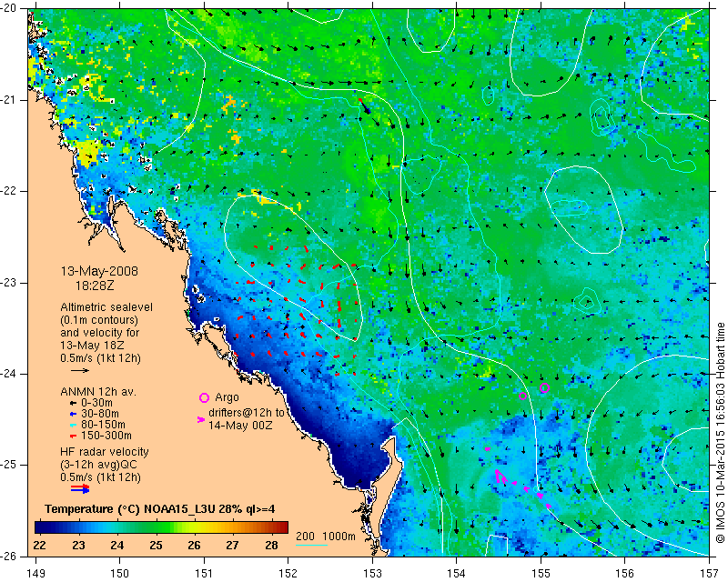Image resolution: width=728 pixels, height=582 pixels.
Task: Click the 80-150m depth label
Action: tap(103, 425)
